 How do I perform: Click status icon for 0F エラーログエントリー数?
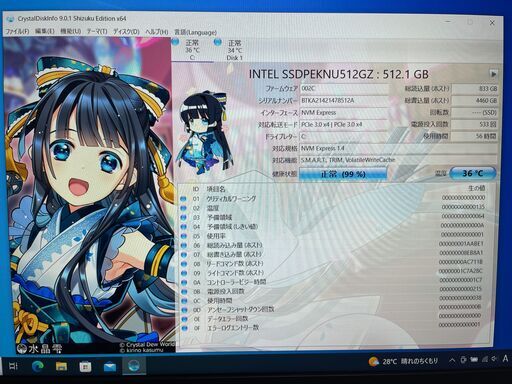pos(185,328)
